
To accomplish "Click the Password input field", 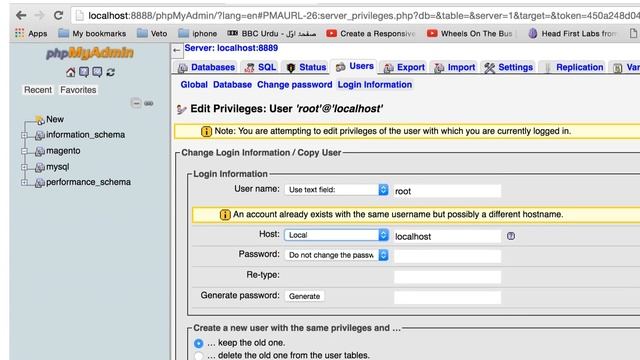I will (x=447, y=256).
